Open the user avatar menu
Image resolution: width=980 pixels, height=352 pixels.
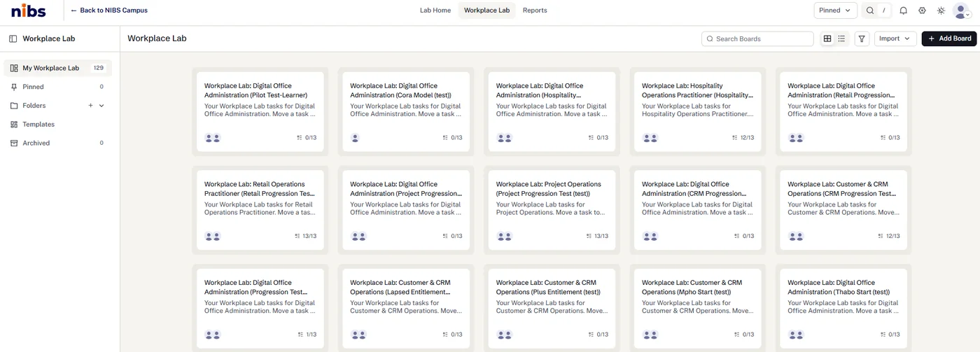(x=961, y=10)
